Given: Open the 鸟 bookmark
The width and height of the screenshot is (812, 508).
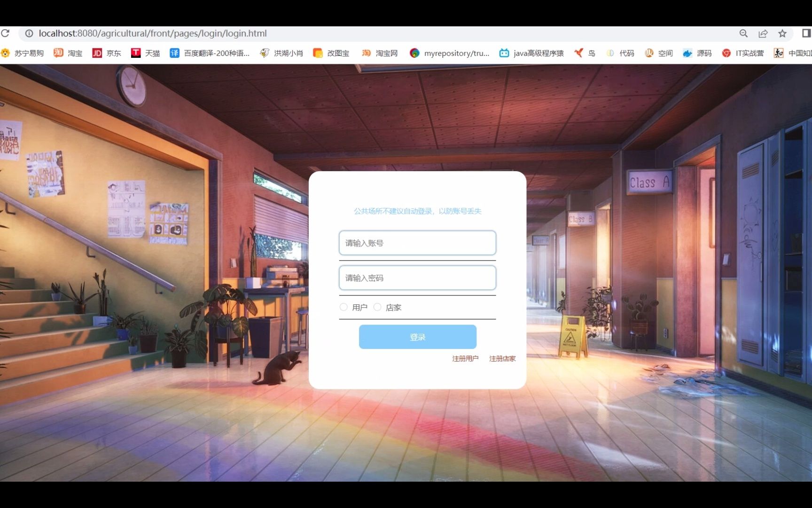Looking at the screenshot, I should pos(585,53).
